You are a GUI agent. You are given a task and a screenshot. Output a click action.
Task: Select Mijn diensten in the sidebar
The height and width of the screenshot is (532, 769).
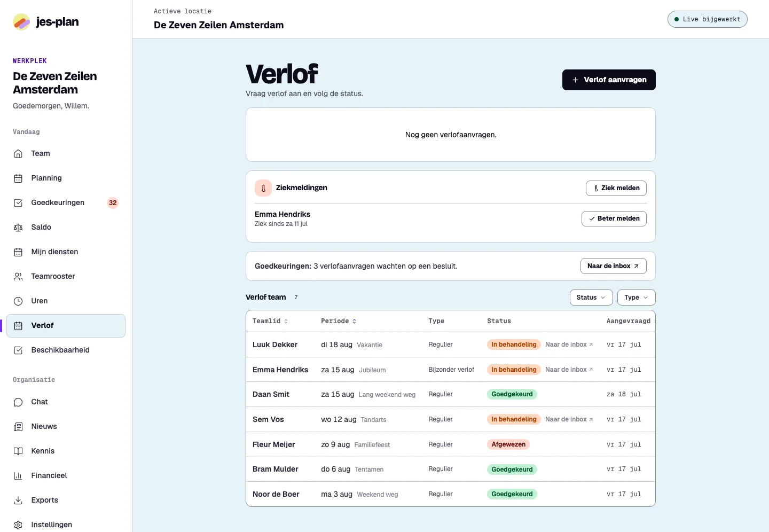(x=66, y=252)
